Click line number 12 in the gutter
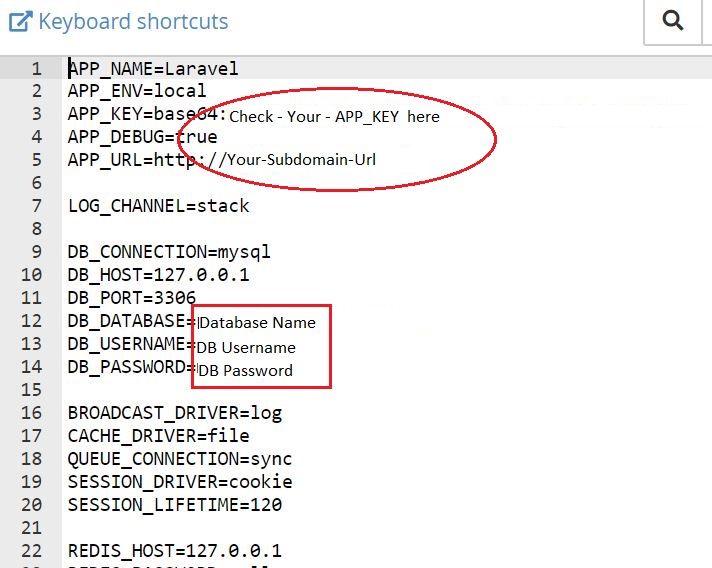This screenshot has width=712, height=568. tap(31, 321)
